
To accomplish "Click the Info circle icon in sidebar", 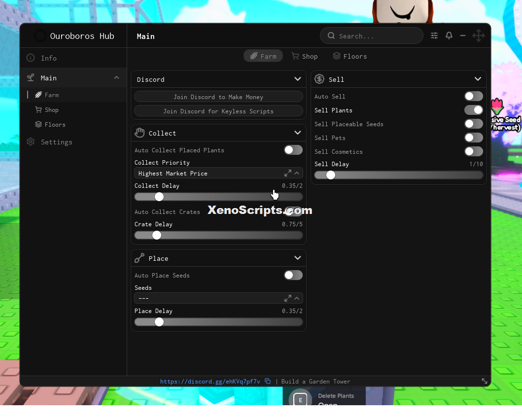I will click(31, 58).
